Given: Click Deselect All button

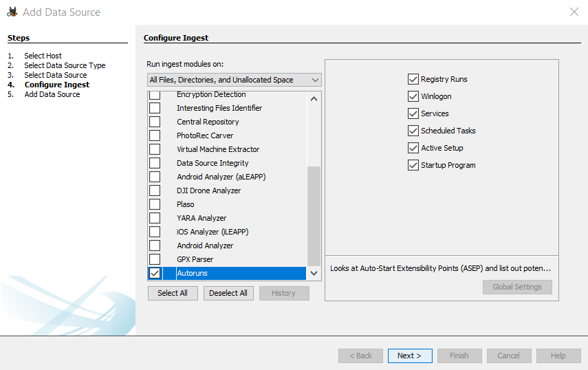Looking at the screenshot, I should coord(228,293).
